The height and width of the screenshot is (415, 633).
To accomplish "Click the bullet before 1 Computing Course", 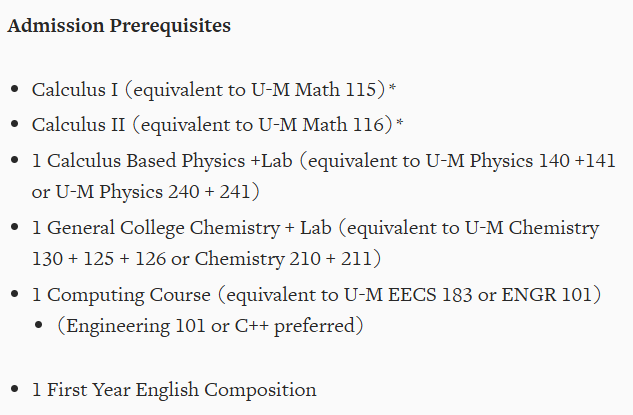I will pyautogui.click(x=15, y=294).
